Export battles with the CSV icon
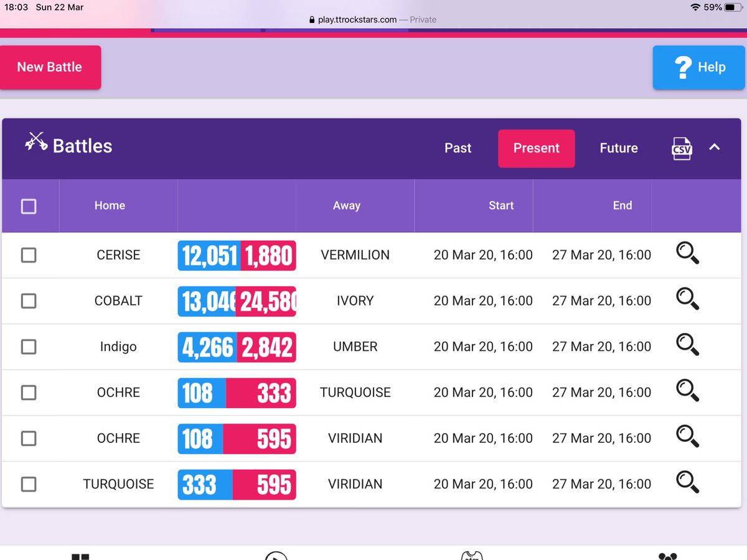747x560 pixels. (682, 148)
